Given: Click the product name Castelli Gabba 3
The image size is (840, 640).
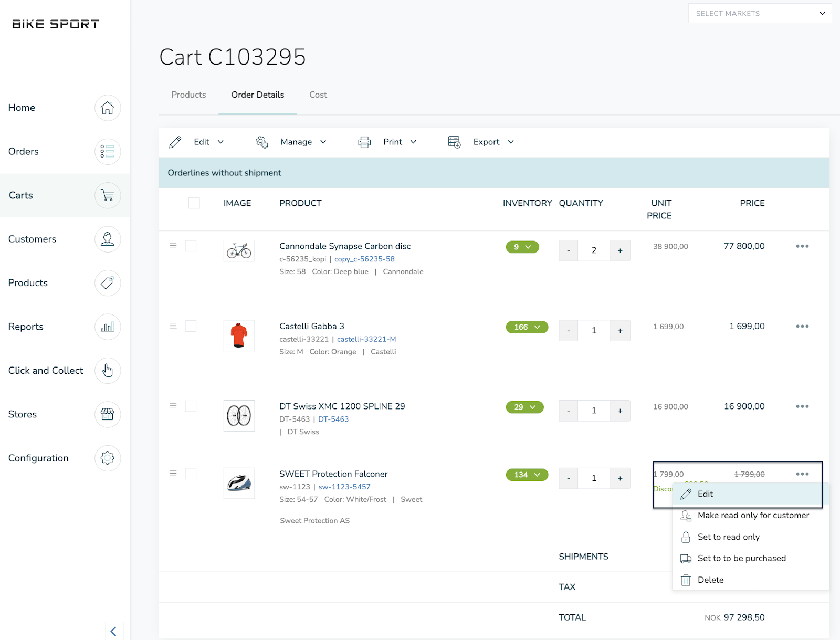Looking at the screenshot, I should (x=312, y=327).
